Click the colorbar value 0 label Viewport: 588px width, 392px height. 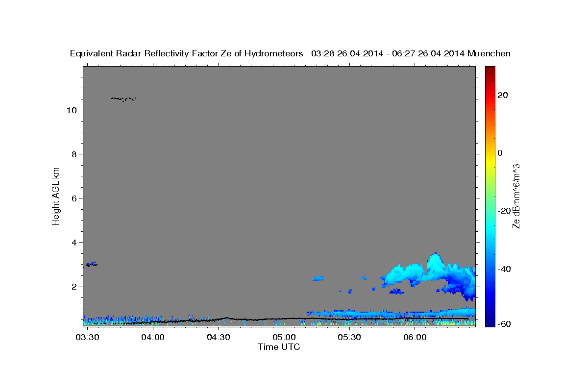tap(501, 153)
